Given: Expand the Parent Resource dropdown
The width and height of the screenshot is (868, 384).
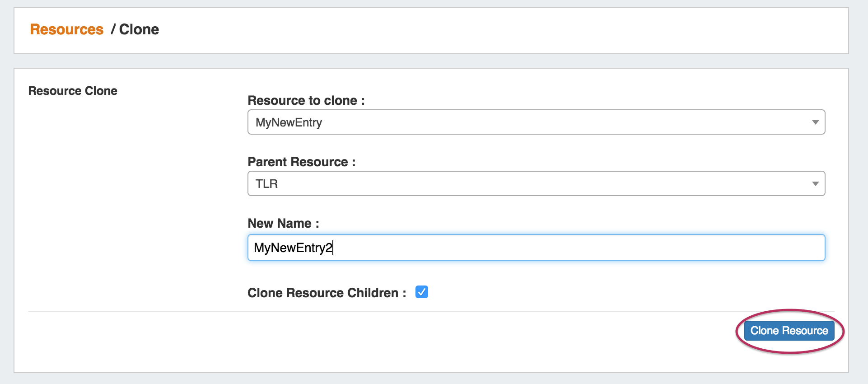Looking at the screenshot, I should [x=536, y=183].
